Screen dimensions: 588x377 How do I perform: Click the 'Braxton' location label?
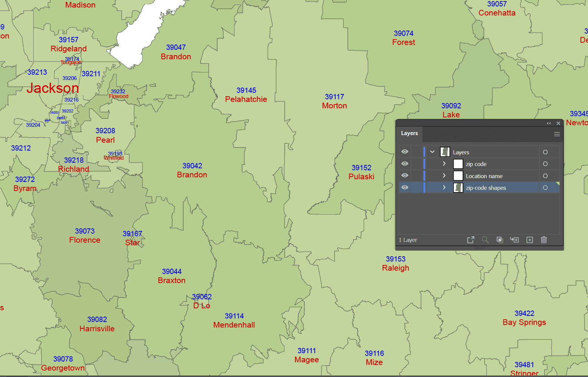coord(172,280)
